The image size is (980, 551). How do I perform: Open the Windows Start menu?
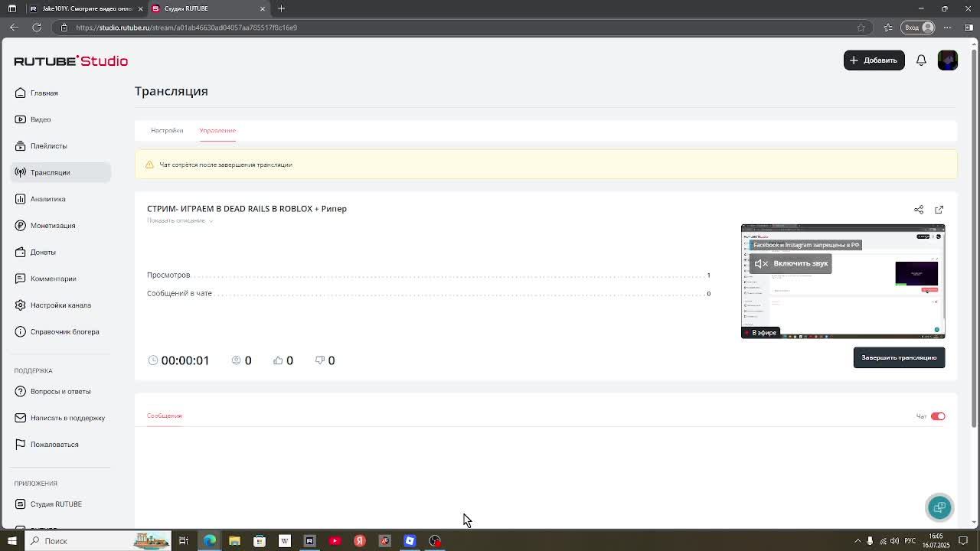pos(11,541)
